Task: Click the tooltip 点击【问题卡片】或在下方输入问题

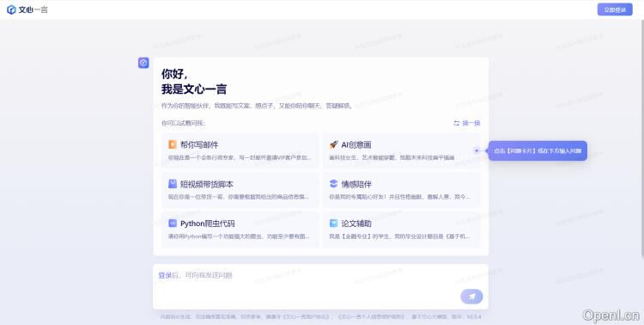Action: (538, 151)
